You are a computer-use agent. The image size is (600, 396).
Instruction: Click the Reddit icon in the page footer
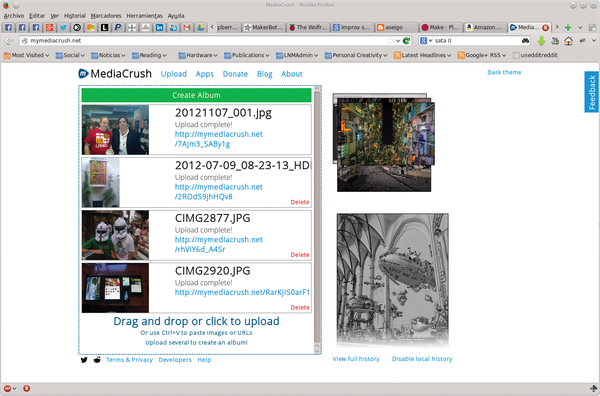pyautogui.click(x=97, y=360)
